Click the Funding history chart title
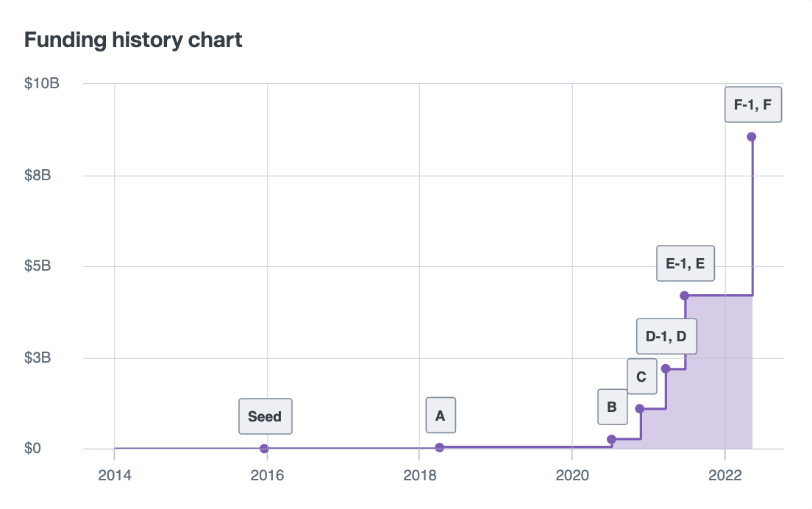This screenshot has width=812, height=509. tap(133, 40)
